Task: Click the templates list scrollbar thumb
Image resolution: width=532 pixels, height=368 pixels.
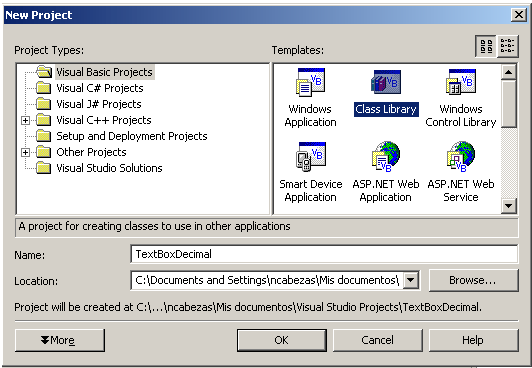Action: [x=509, y=104]
